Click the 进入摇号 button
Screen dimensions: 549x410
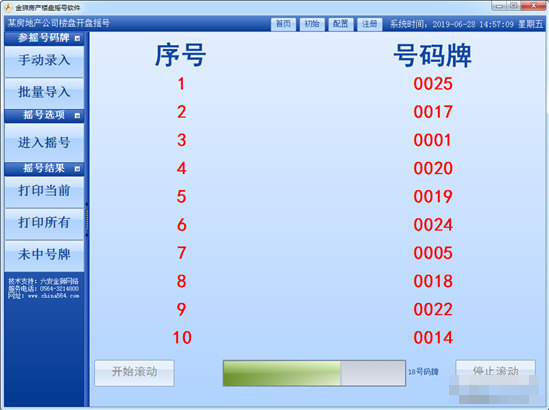pos(44,142)
